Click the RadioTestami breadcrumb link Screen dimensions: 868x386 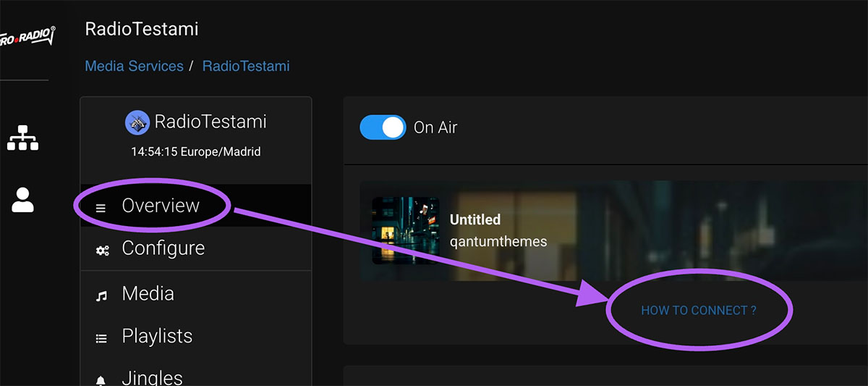point(246,66)
